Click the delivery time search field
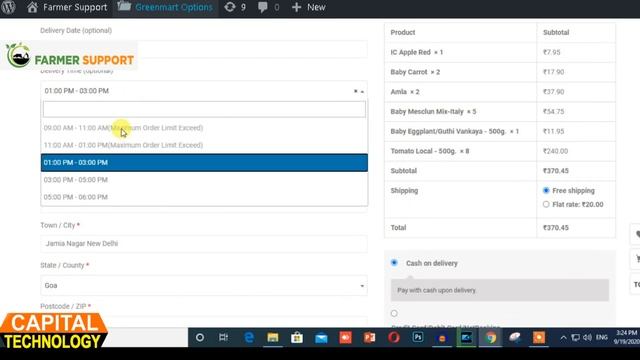The height and width of the screenshot is (360, 640). [x=204, y=109]
